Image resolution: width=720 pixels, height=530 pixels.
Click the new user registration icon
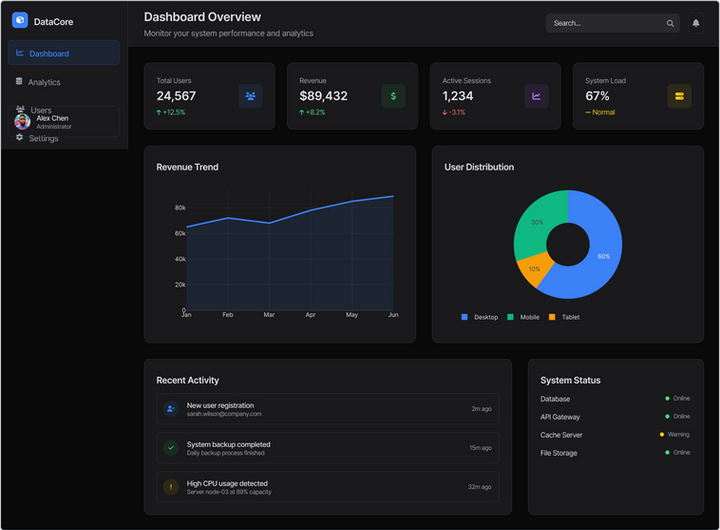[x=171, y=408]
